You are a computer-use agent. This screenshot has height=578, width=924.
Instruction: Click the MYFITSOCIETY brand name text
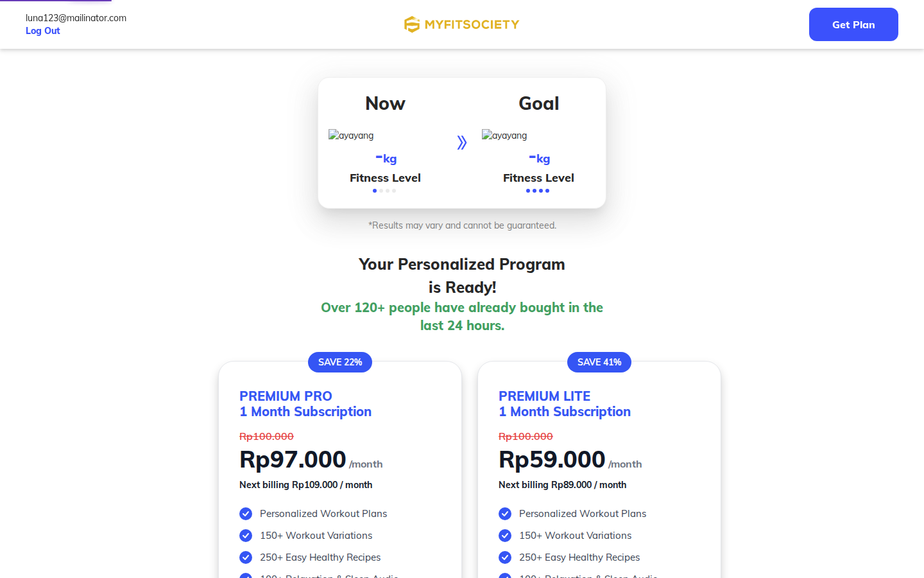point(472,24)
